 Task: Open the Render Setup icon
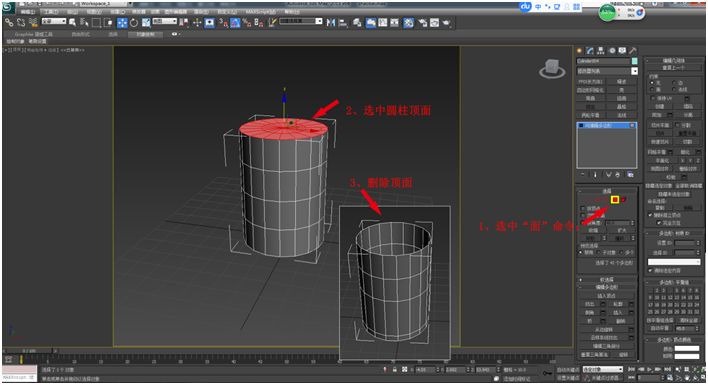coord(423,23)
